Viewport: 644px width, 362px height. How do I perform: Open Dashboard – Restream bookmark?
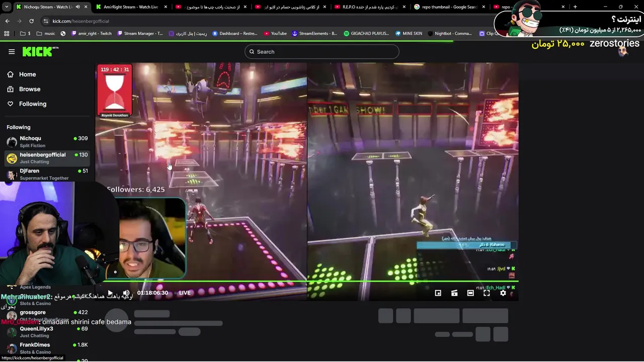pyautogui.click(x=235, y=34)
